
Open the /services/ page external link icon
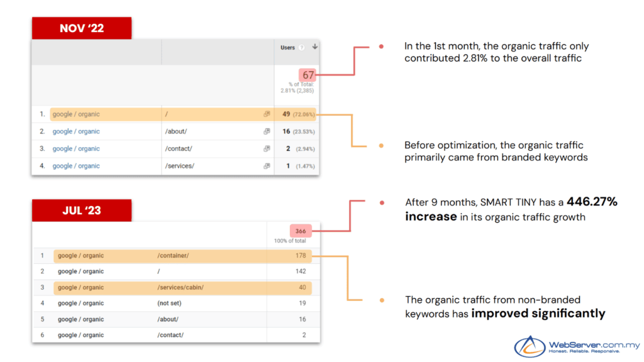tap(267, 166)
